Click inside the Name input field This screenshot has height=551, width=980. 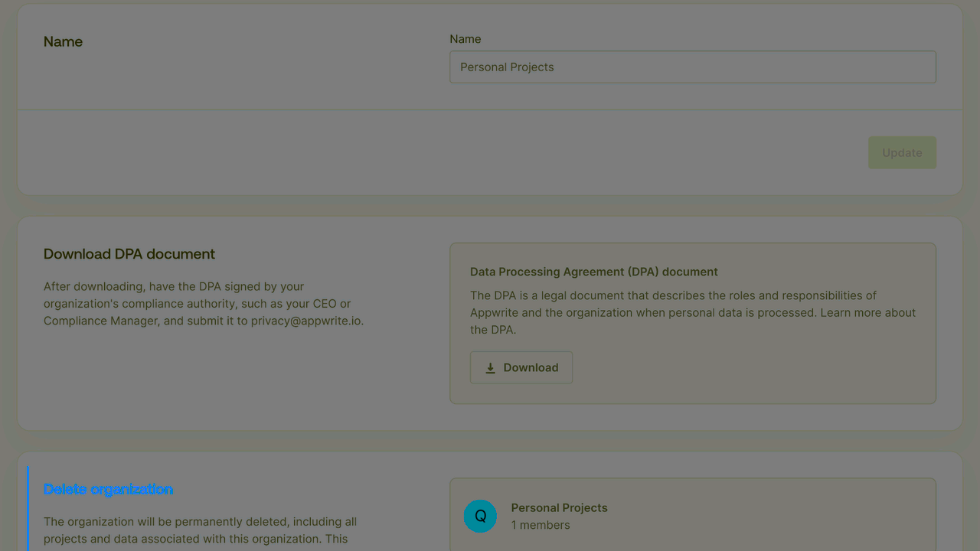click(x=692, y=67)
